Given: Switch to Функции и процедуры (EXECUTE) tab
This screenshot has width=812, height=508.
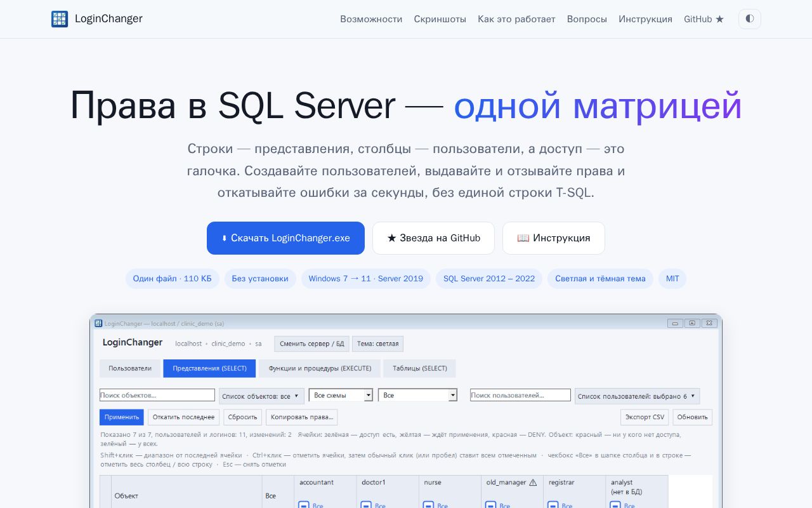Looking at the screenshot, I should [x=320, y=368].
